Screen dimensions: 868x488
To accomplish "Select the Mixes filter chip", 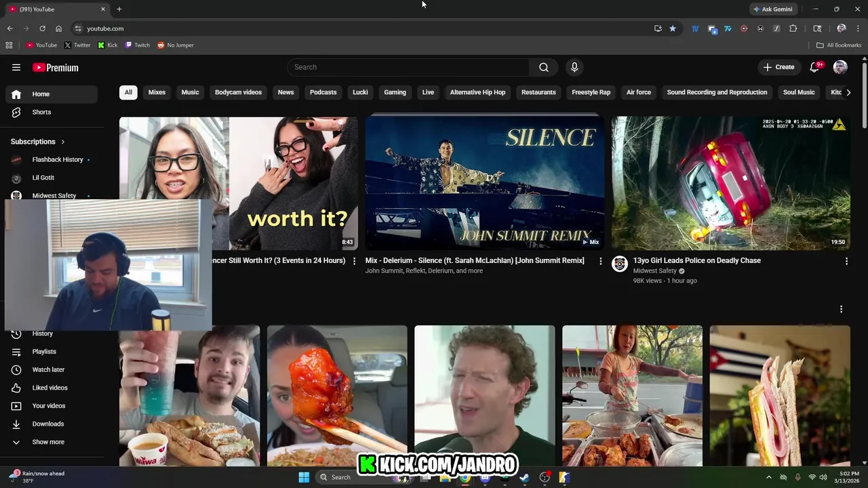I will [x=157, y=92].
